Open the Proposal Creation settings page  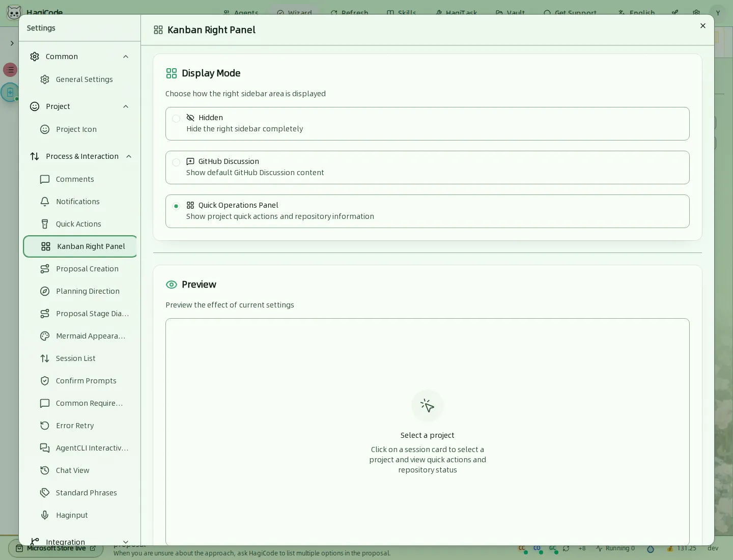tap(80, 269)
